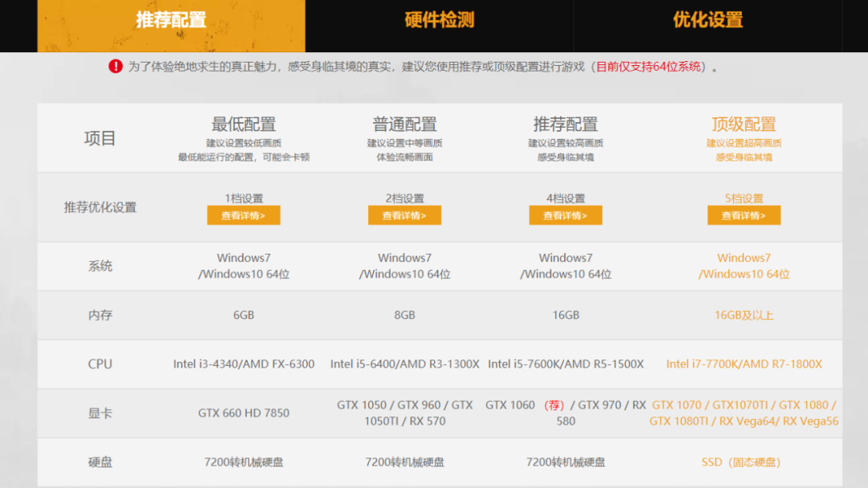Click the GTX 660 HD 7850 cell
The height and width of the screenshot is (488, 868).
point(244,413)
